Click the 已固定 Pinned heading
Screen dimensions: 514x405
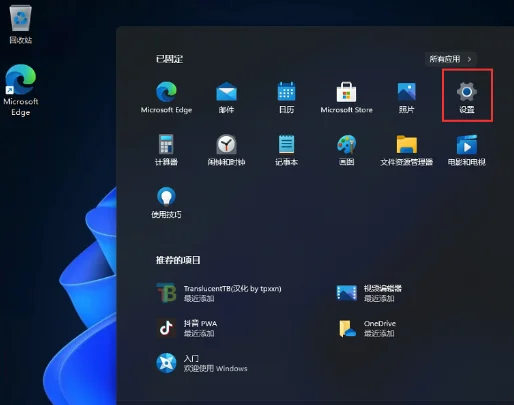point(169,59)
